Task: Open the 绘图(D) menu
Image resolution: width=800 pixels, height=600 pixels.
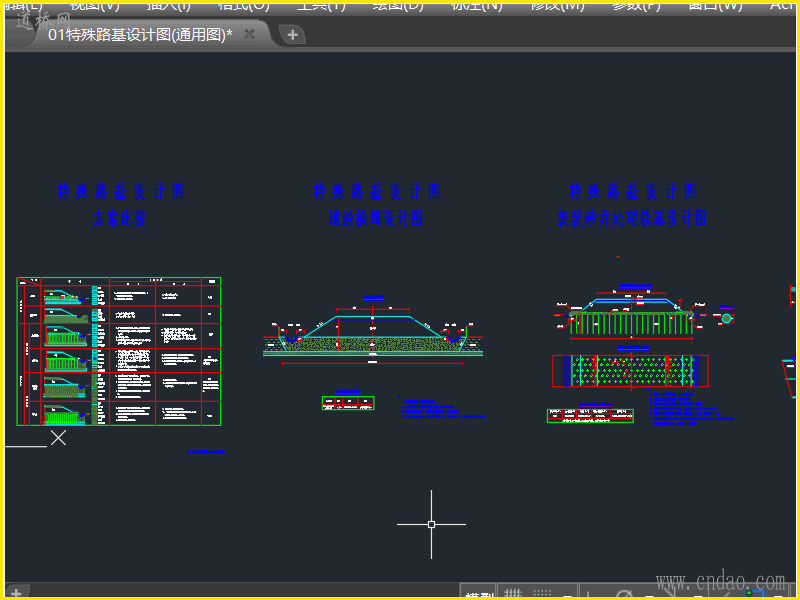Action: click(x=398, y=5)
